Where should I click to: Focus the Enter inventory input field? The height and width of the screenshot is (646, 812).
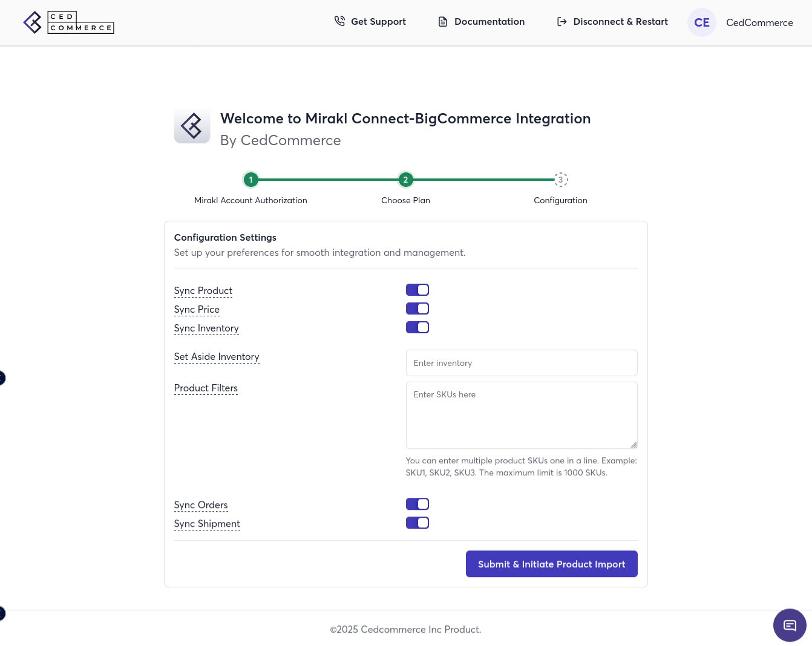coord(521,363)
